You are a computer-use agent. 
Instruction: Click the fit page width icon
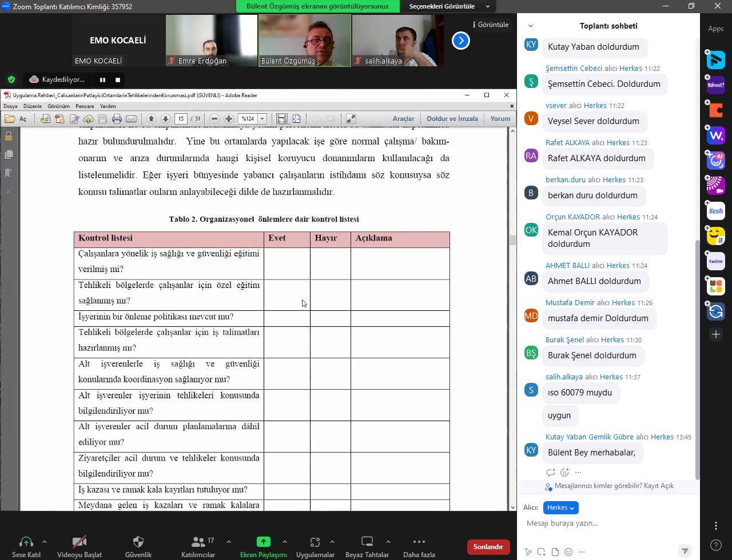click(282, 119)
